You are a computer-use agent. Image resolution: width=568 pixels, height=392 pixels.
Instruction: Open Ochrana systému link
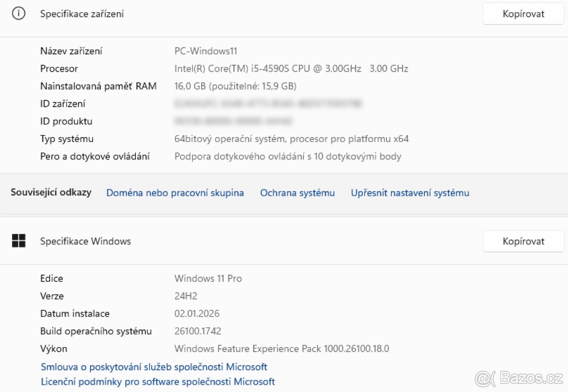[297, 192]
